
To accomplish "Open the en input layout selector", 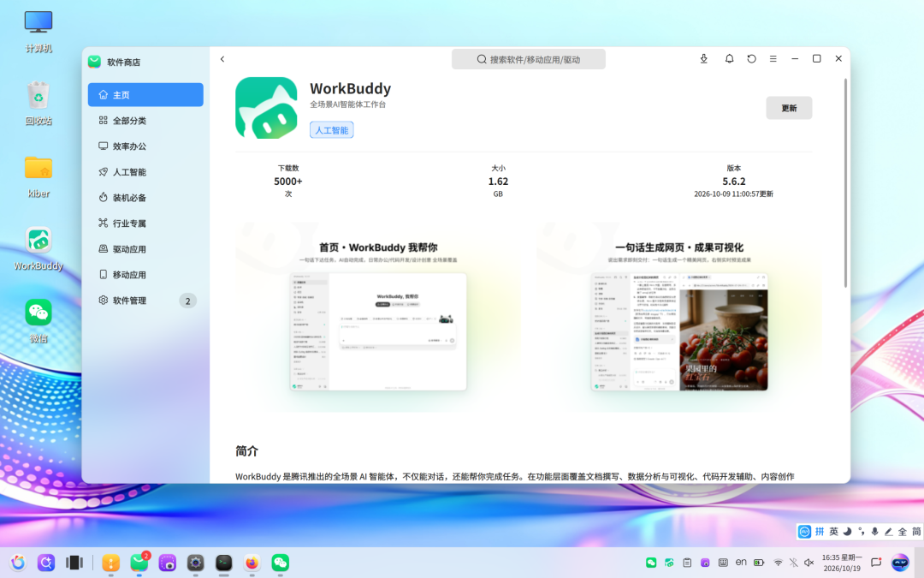I will click(741, 563).
